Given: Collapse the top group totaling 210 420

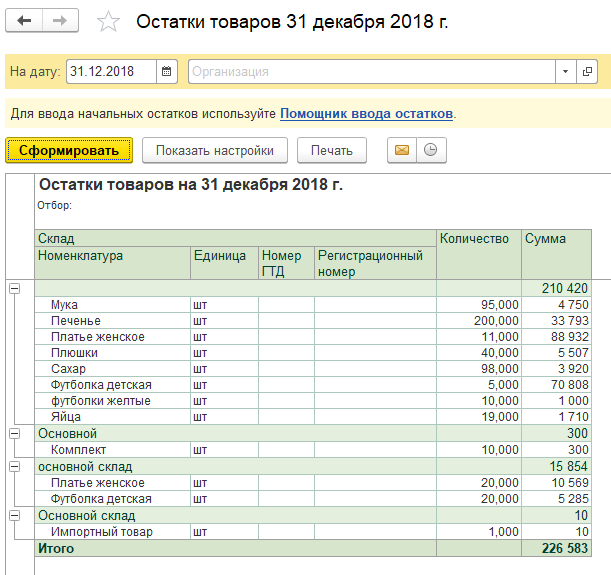Looking at the screenshot, I should (x=15, y=289).
